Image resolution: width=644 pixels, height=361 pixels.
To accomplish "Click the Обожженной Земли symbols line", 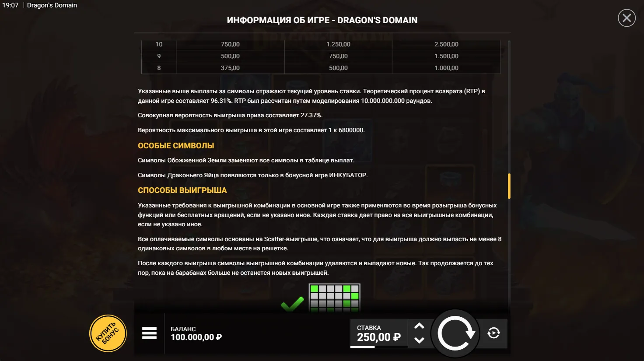I will pyautogui.click(x=246, y=160).
